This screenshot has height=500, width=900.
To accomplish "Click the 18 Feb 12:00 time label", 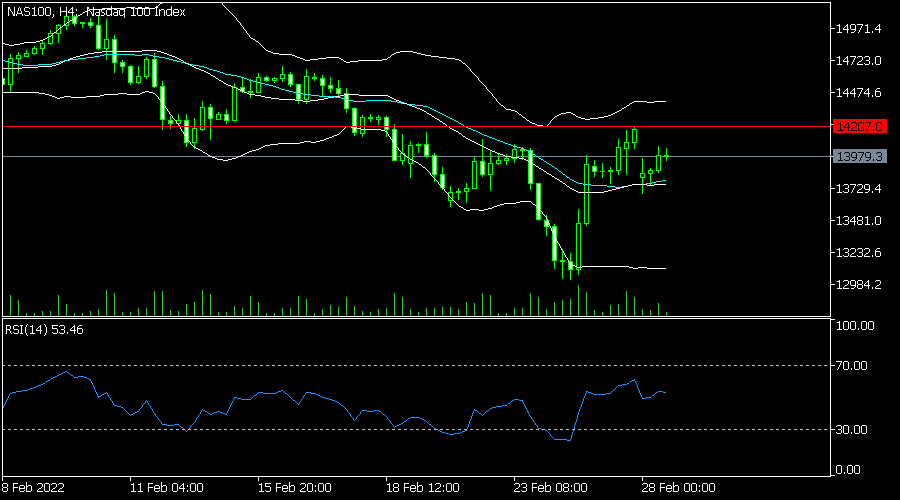I will coord(422,488).
